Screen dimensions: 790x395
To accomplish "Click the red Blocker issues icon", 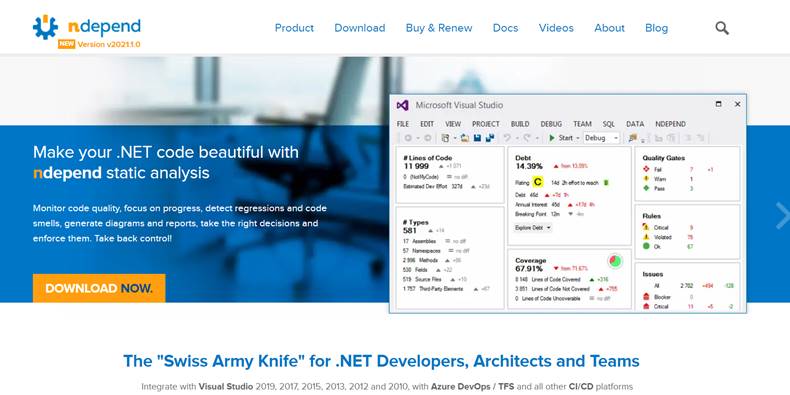I will [x=646, y=297].
